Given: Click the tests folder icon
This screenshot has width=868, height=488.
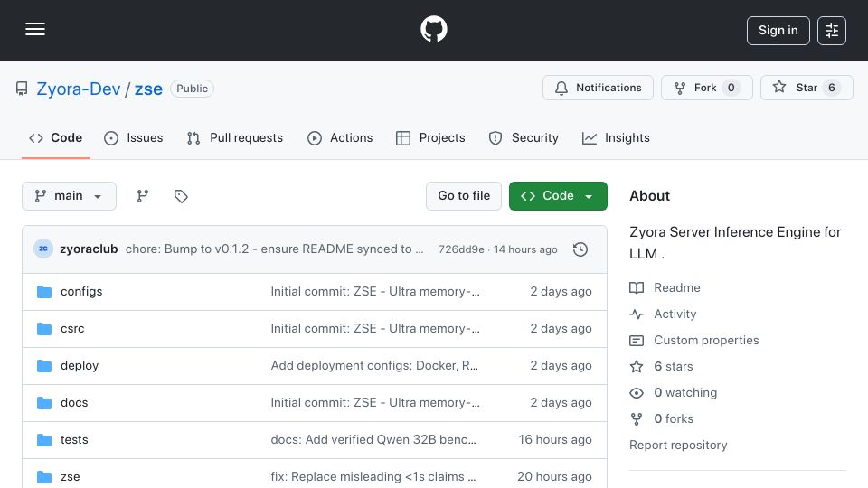Looking at the screenshot, I should (44, 440).
